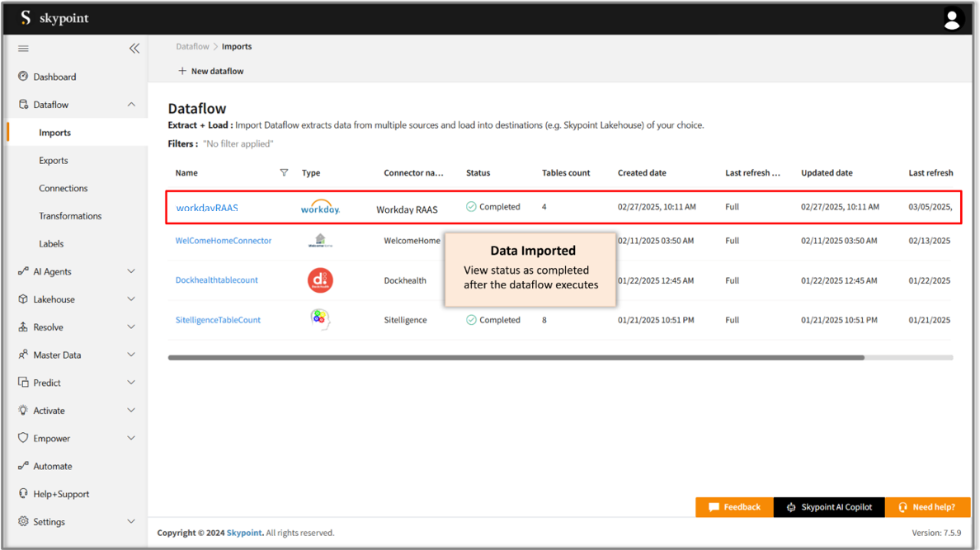Click the Dockhealth red logo icon
Viewport: 980px width, 550px height.
[320, 280]
